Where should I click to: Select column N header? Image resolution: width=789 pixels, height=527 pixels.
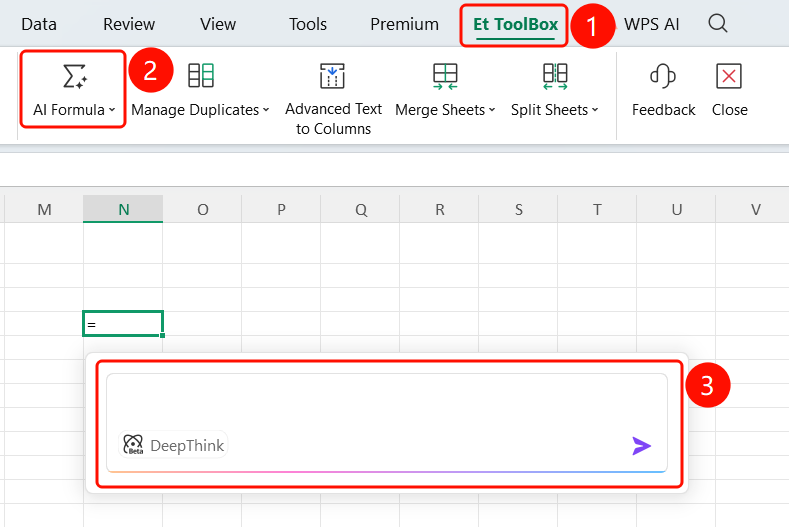point(123,209)
